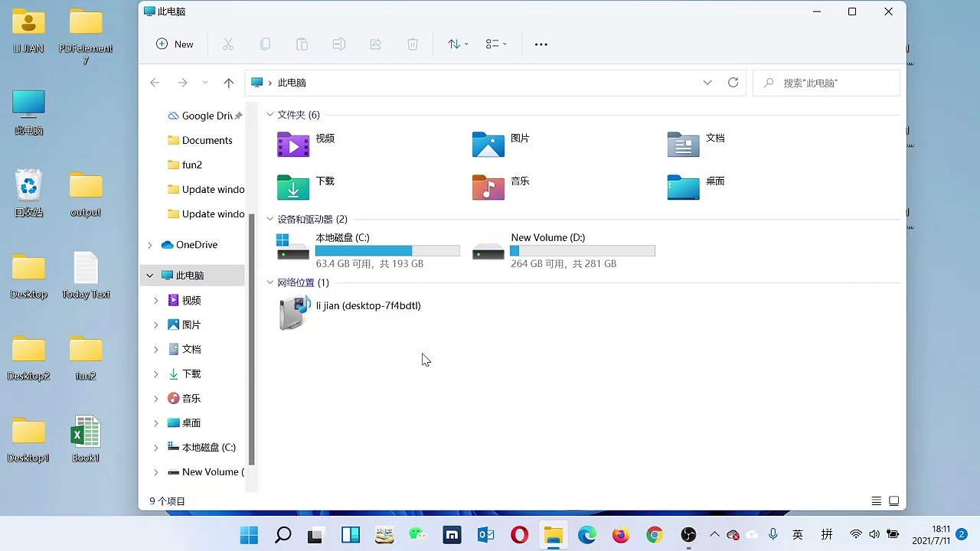Select Google Drive in quick access
The image size is (980, 551).
[x=204, y=116]
